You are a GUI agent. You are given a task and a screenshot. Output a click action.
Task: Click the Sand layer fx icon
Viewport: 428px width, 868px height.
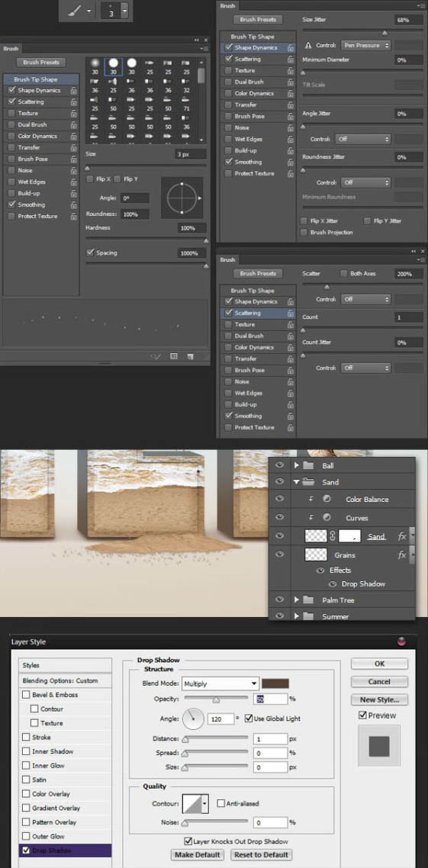[402, 536]
